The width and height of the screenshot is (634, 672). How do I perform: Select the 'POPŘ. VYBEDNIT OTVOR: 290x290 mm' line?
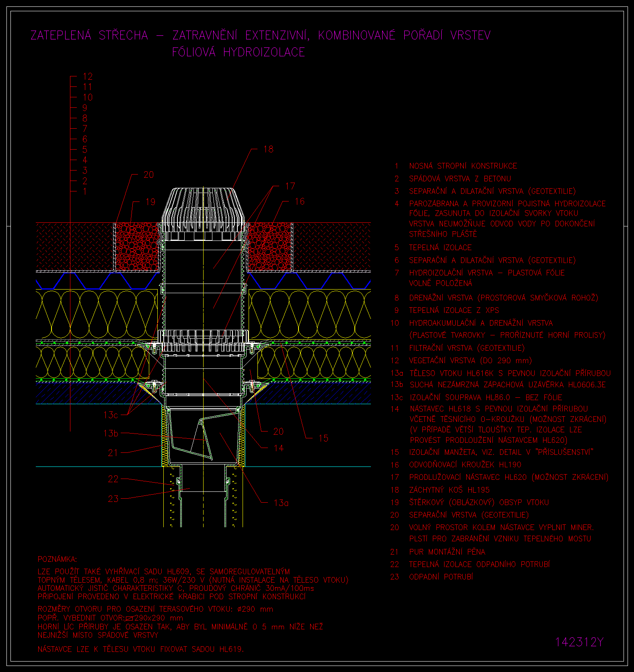point(110,618)
